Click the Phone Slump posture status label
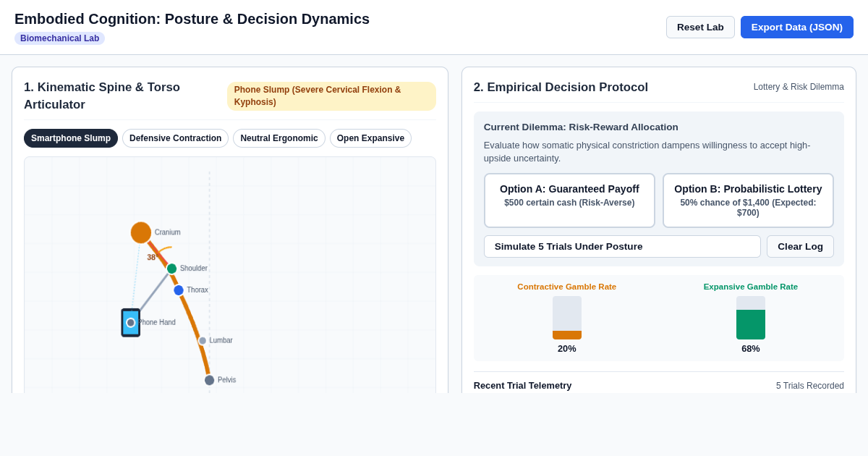868x456 pixels. 331,96
